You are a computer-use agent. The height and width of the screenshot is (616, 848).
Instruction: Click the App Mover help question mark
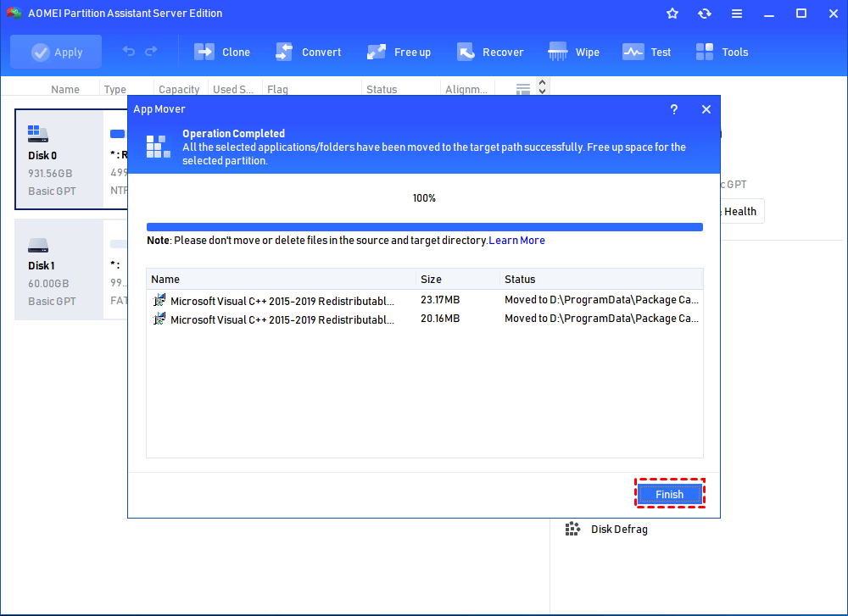tap(674, 109)
